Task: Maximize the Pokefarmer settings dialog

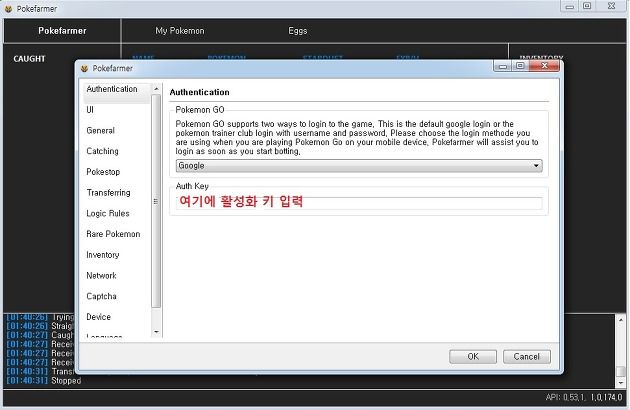Action: [x=520, y=66]
